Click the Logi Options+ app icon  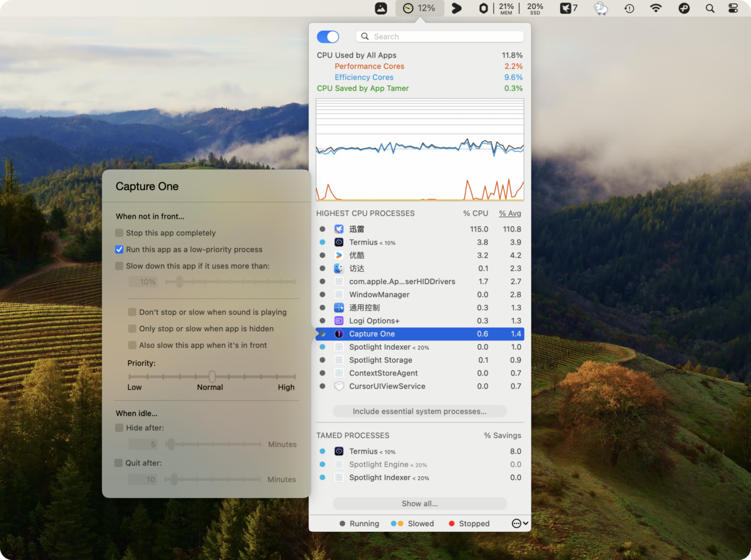[x=339, y=320]
